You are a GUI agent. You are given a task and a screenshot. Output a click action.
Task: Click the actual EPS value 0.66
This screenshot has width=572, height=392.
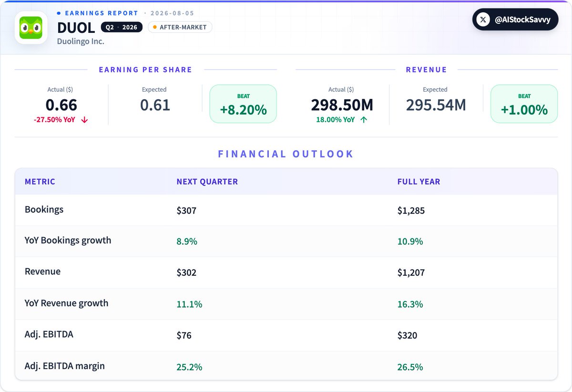61,105
